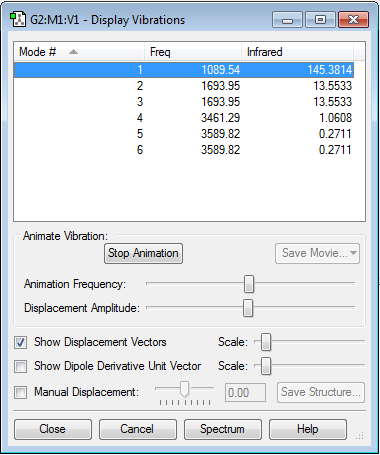Viewport: 380px width, 455px height.
Task: Select mode 1 row with frequency 1089.54
Action: tap(184, 70)
